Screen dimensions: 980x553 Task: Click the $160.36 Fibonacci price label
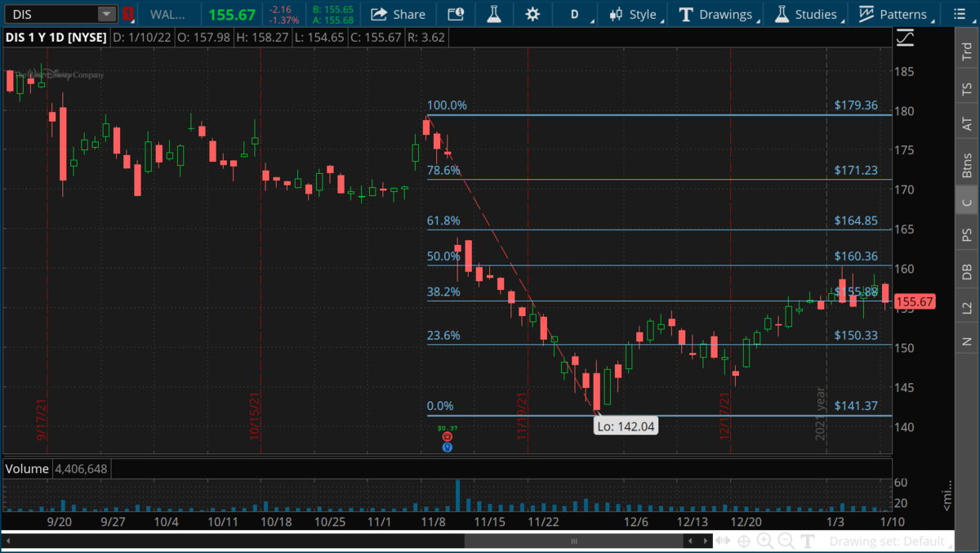pos(856,256)
